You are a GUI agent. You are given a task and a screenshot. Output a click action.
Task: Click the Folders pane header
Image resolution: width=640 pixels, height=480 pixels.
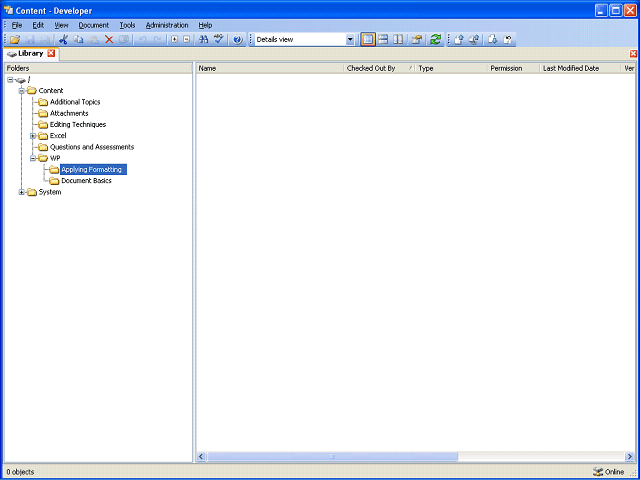[x=98, y=69]
